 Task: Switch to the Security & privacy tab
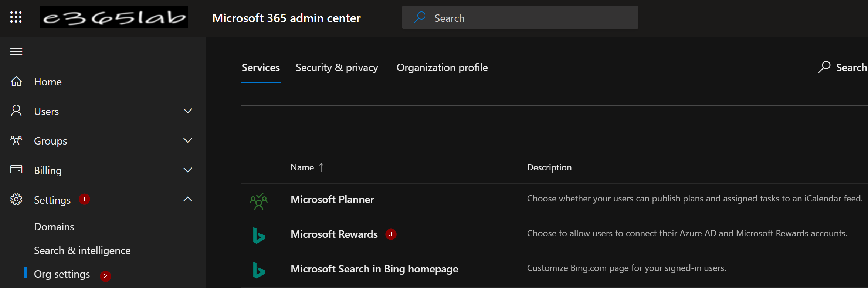point(336,68)
